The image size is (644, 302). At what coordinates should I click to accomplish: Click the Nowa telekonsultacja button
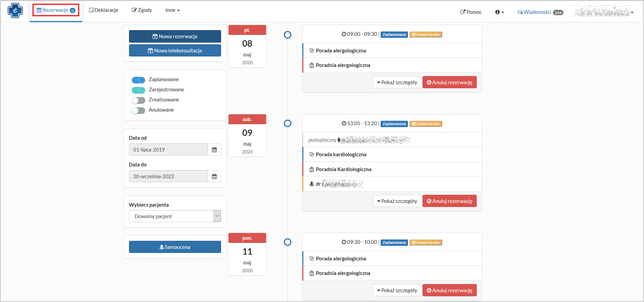175,51
